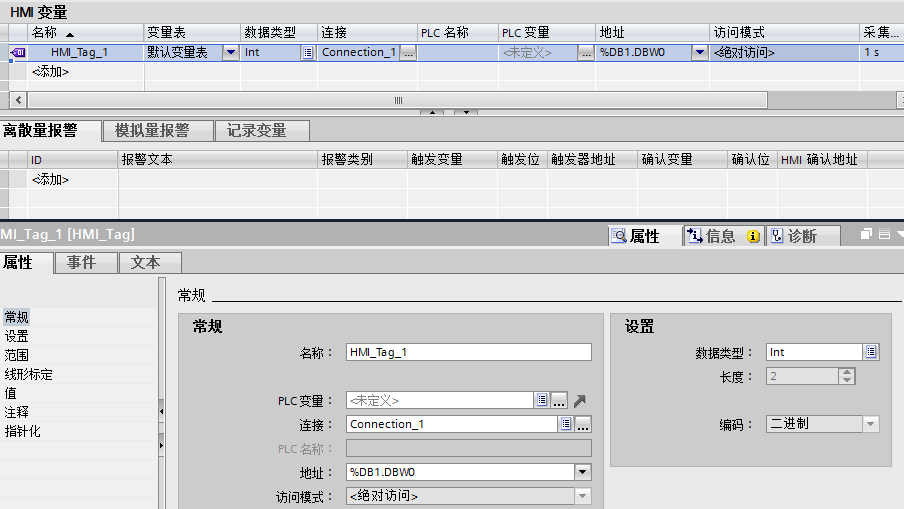Viewport: 904px width, 509px height.
Task: Collapse navigation with the left arrow splitter
Action: [161, 412]
